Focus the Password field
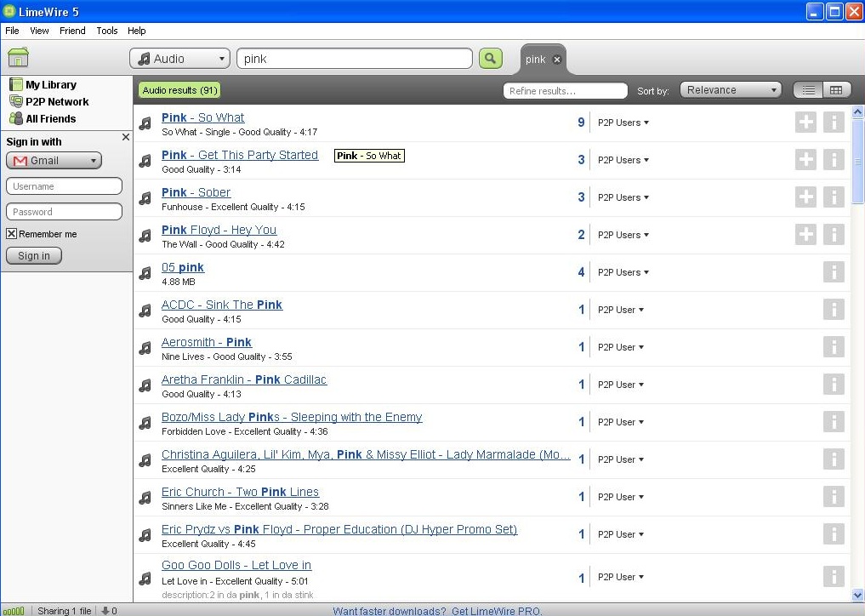This screenshot has height=616, width=865. click(64, 211)
